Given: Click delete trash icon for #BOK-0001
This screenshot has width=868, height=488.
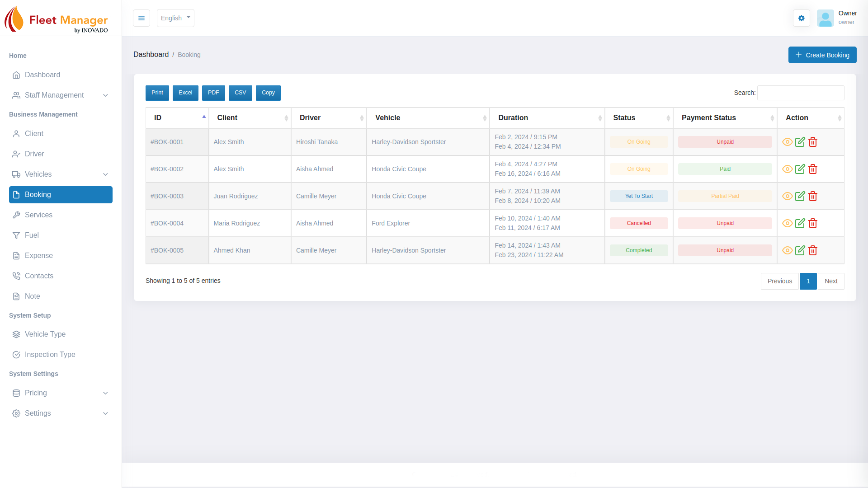Looking at the screenshot, I should pos(813,142).
